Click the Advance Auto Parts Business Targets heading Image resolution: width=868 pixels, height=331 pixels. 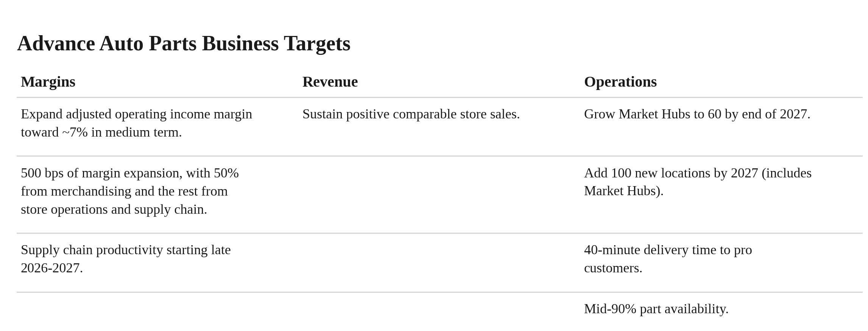(x=184, y=44)
